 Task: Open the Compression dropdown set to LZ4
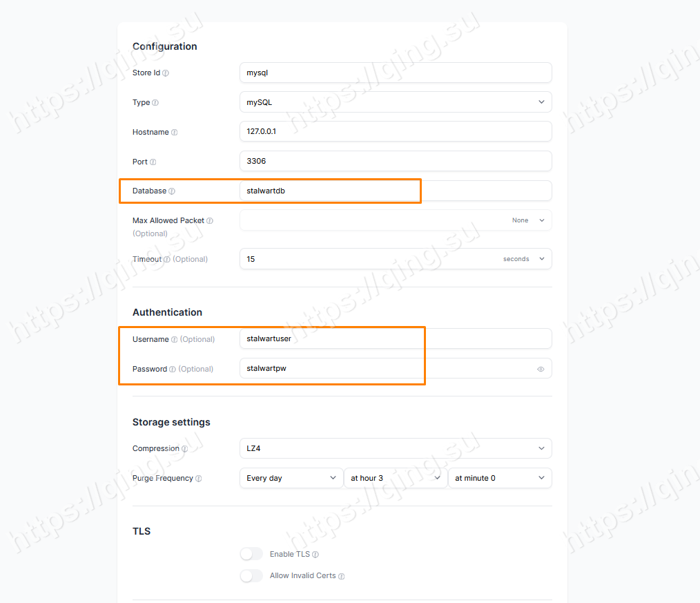tap(396, 448)
